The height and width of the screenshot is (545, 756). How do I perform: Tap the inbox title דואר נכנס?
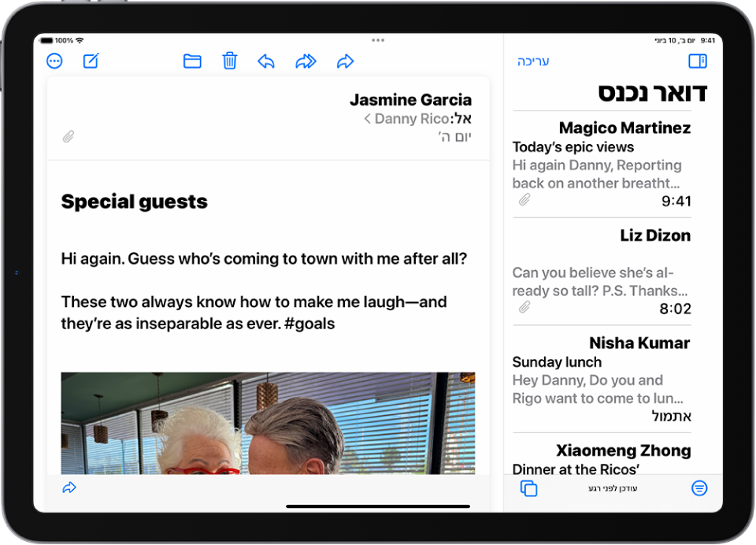(x=652, y=93)
